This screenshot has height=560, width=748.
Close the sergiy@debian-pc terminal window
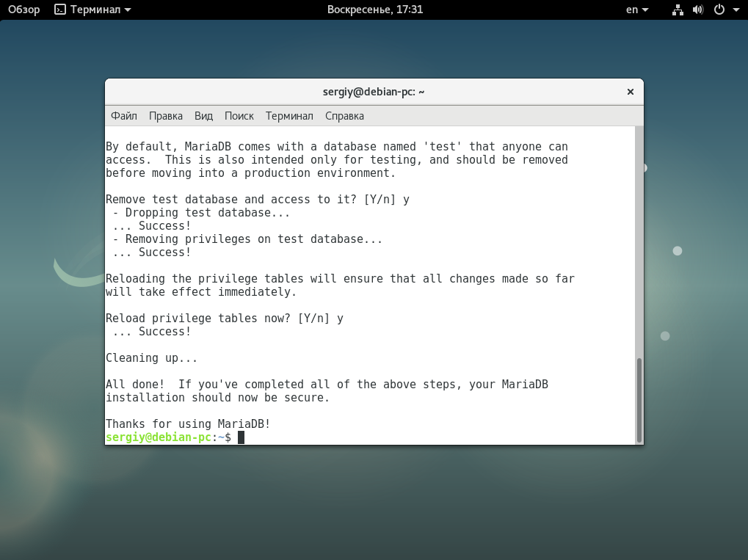pyautogui.click(x=630, y=92)
